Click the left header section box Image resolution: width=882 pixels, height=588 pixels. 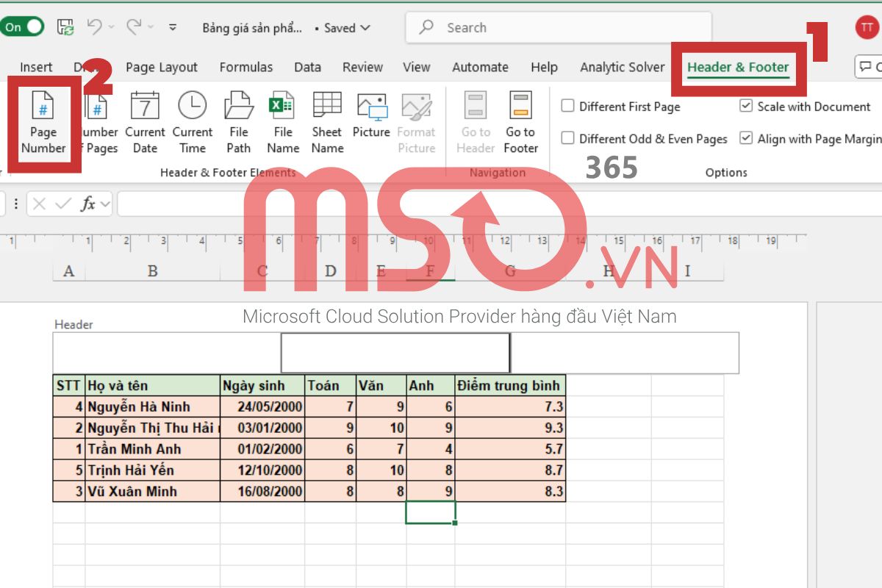coord(167,353)
